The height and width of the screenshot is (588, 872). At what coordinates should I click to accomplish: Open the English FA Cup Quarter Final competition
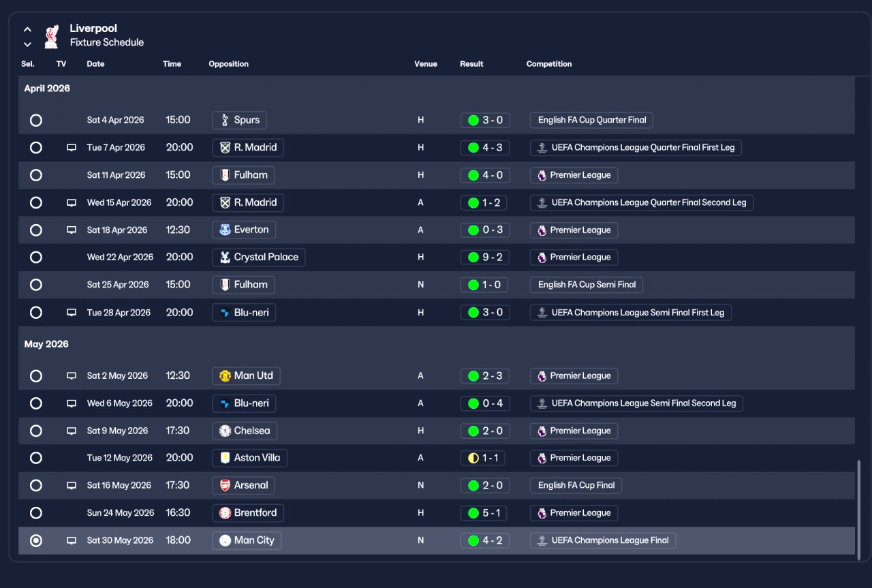591,121
